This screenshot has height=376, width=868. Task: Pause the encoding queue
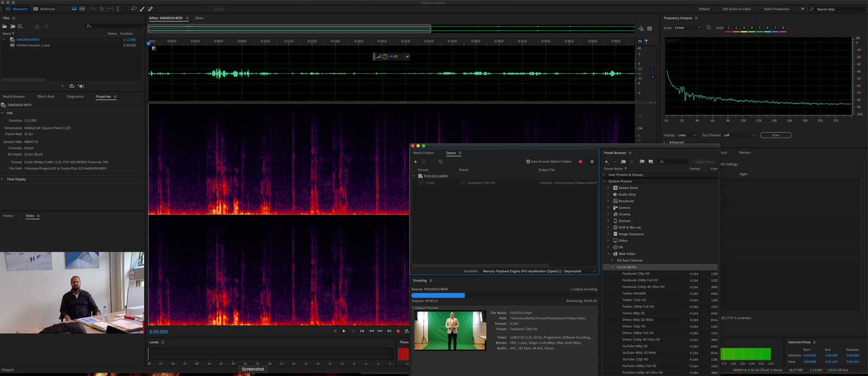click(592, 162)
